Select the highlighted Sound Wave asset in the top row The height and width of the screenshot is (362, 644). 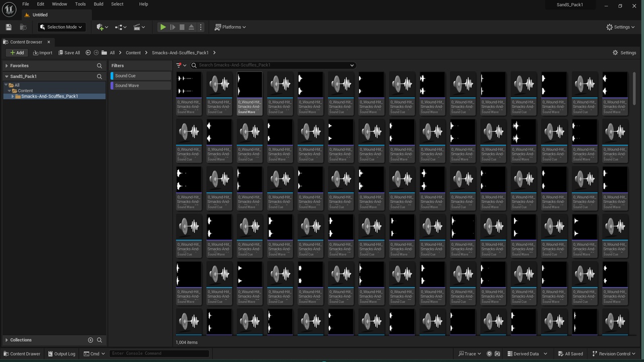click(250, 93)
